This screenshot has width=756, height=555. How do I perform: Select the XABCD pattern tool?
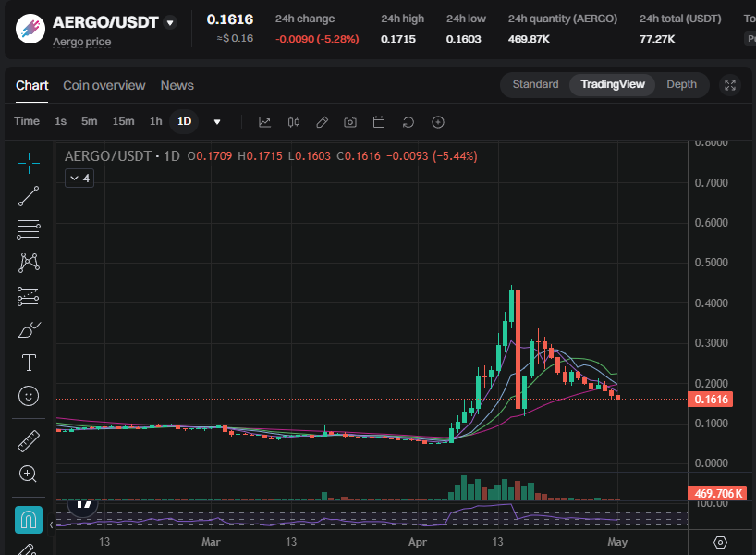click(29, 263)
